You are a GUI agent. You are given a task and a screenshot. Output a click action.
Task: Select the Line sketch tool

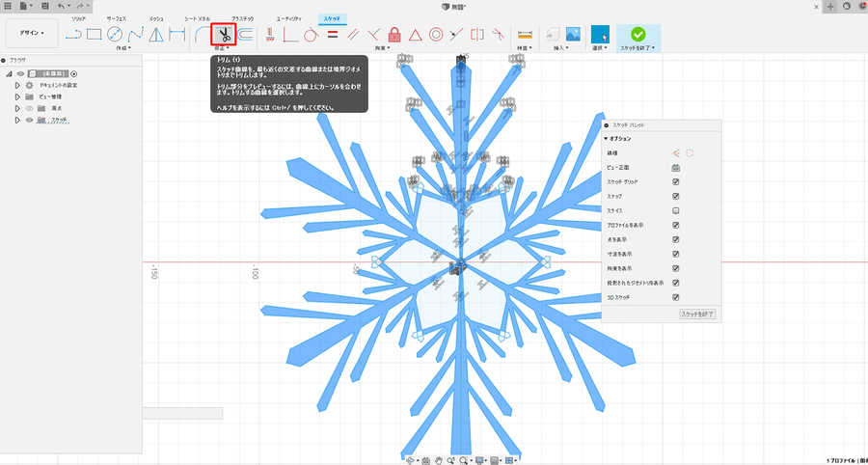(73, 35)
